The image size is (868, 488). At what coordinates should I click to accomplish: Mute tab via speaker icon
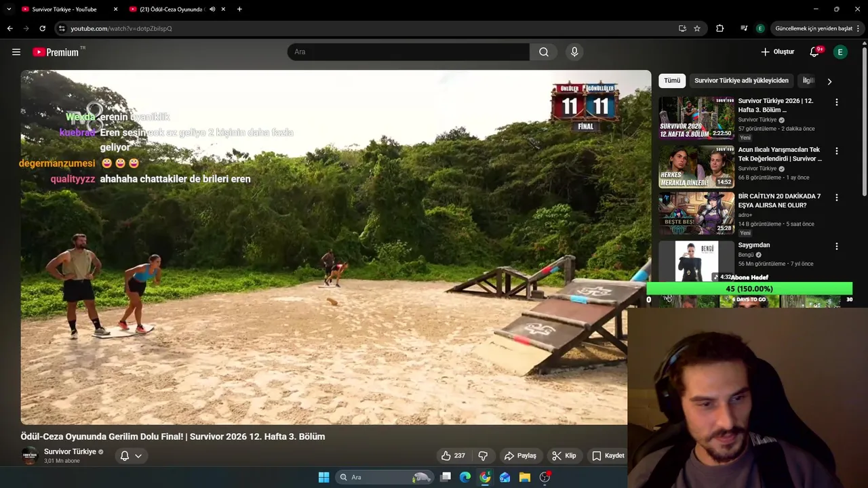click(x=212, y=9)
